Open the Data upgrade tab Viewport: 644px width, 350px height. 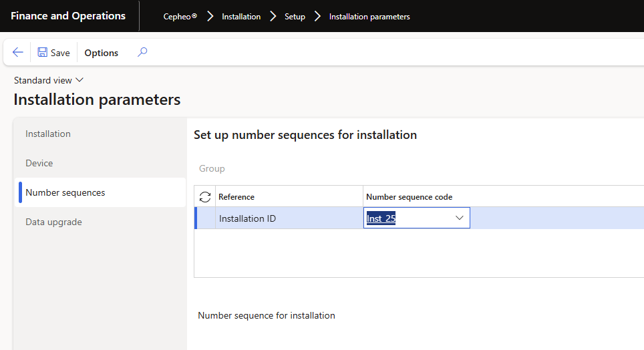pyautogui.click(x=53, y=222)
